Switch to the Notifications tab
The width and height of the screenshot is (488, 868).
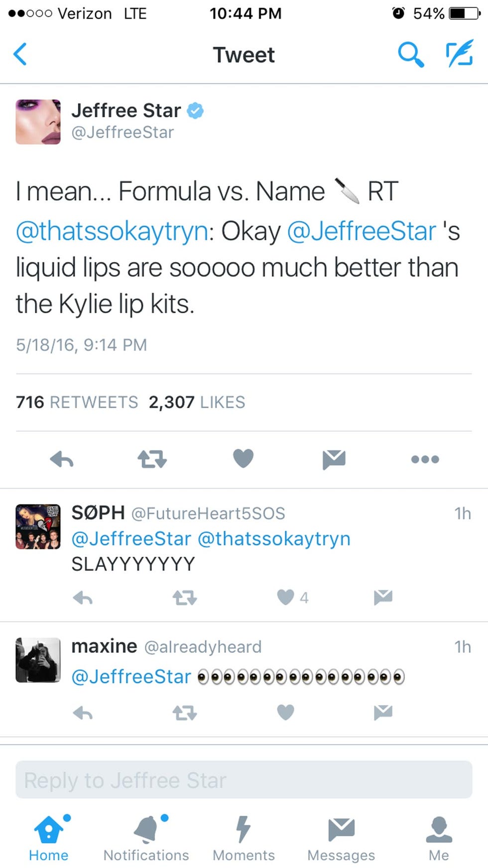coord(146,839)
